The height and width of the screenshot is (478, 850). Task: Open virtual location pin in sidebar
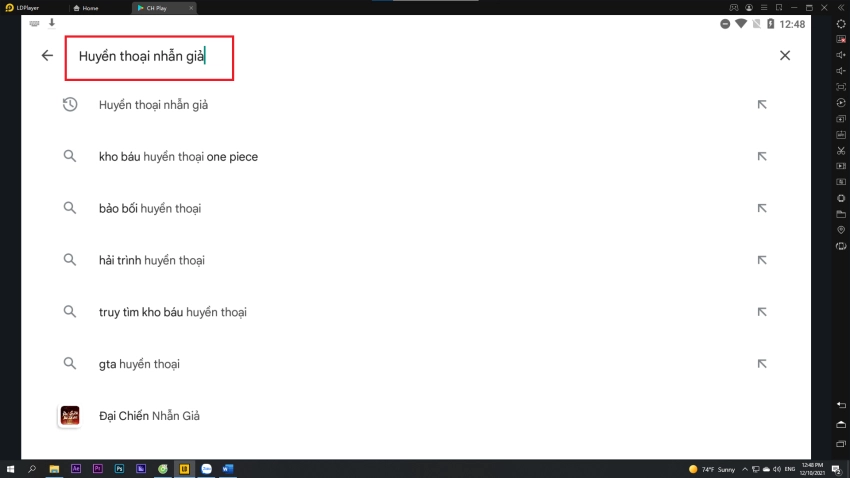pos(841,229)
